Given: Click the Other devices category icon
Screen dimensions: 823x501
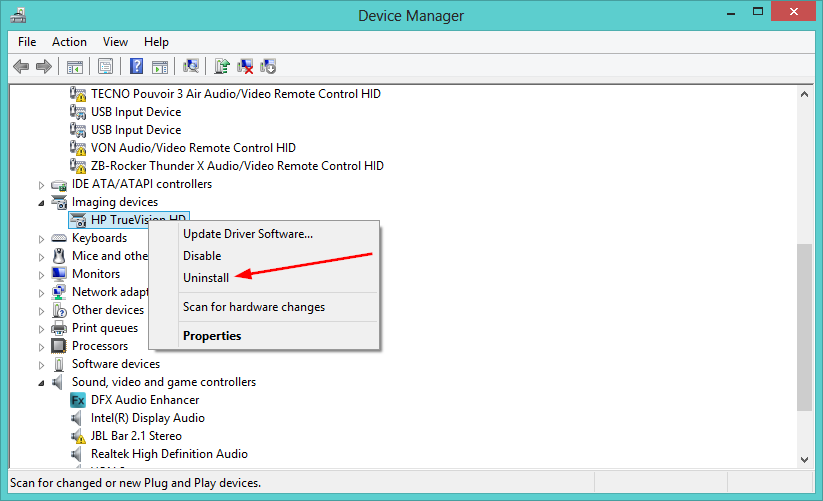Looking at the screenshot, I should point(59,310).
